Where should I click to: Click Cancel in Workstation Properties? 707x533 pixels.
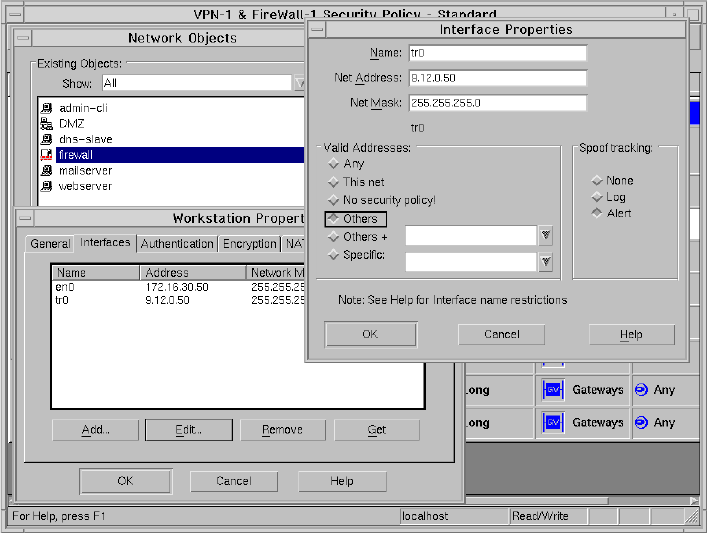[234, 481]
